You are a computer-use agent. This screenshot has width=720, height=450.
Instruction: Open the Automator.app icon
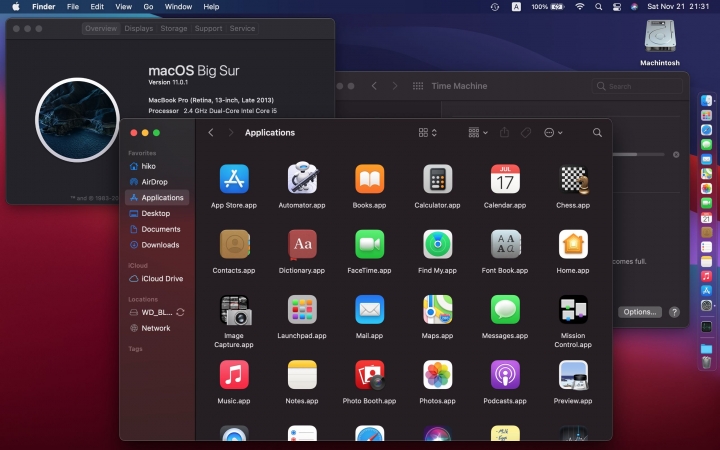click(x=302, y=178)
